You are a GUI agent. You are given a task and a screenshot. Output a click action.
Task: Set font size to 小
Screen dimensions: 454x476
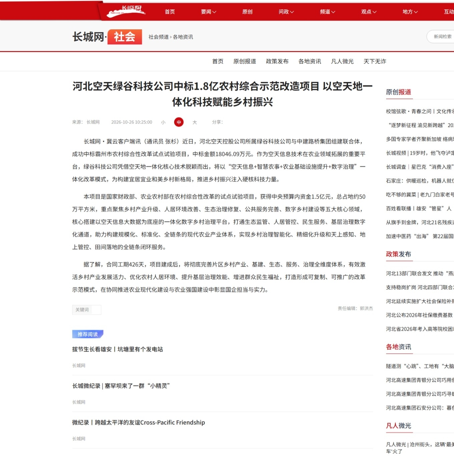(163, 122)
